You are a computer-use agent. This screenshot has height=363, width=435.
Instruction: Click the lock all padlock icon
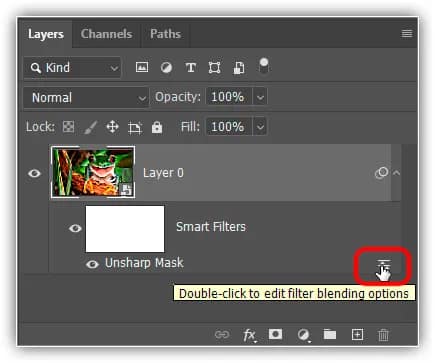click(157, 127)
